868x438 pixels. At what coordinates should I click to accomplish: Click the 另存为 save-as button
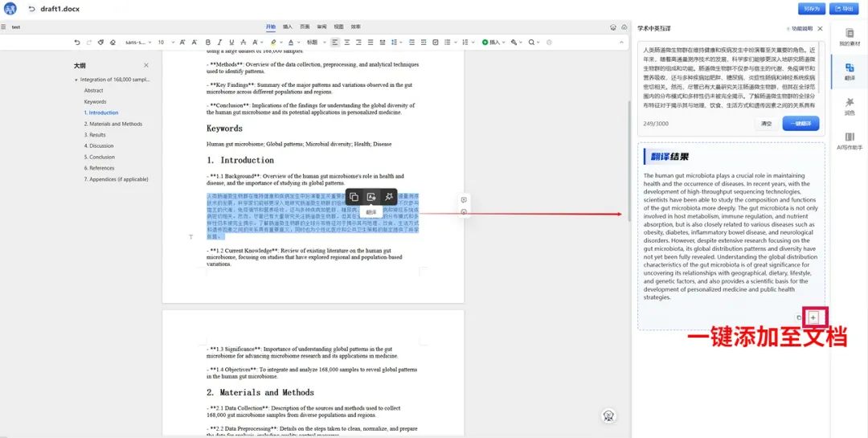click(812, 9)
